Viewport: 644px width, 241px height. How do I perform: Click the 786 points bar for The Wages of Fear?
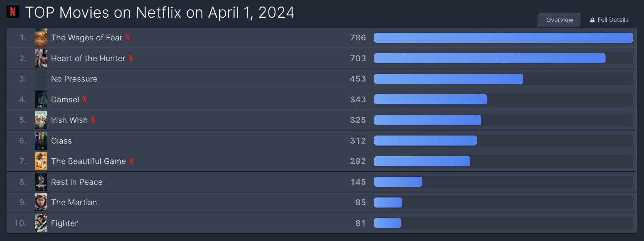(x=503, y=38)
